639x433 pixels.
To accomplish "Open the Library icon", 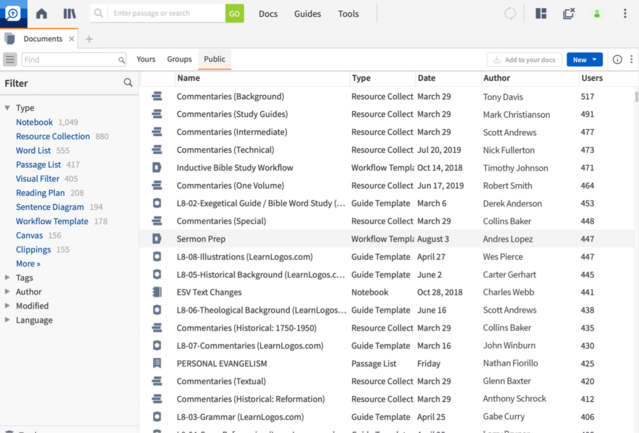I will click(x=69, y=14).
